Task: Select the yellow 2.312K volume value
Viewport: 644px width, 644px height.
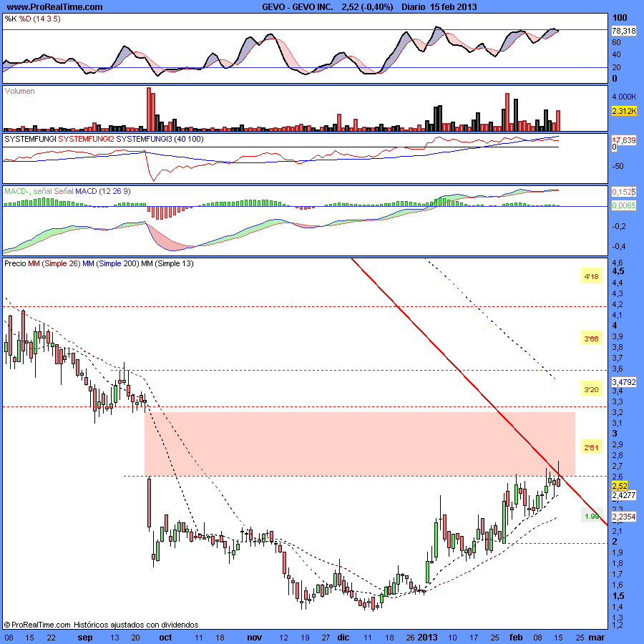Action: tap(624, 111)
